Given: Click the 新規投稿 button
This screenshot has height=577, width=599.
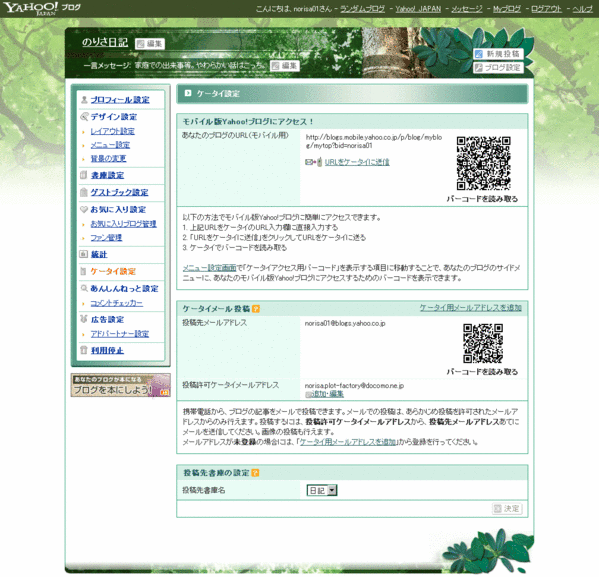Looking at the screenshot, I should 498,54.
